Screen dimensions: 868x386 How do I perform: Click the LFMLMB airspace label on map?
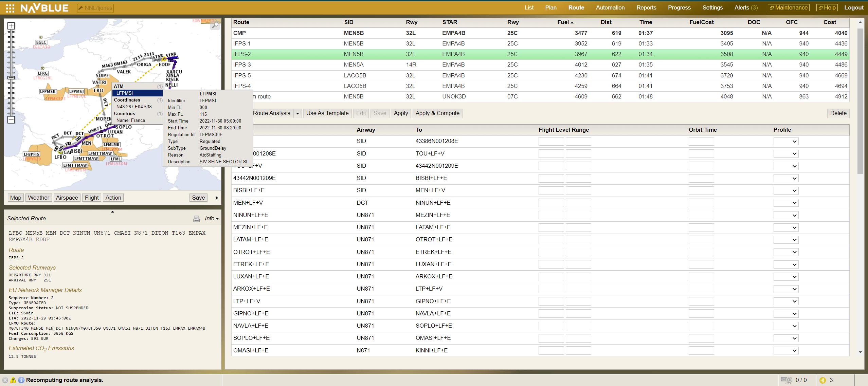pyautogui.click(x=111, y=144)
